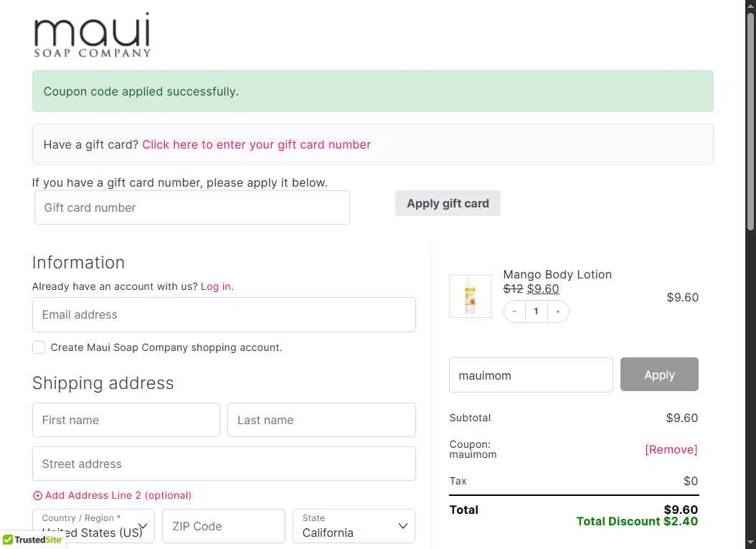Click the coupon field containing mauimom
Screen dimensions: 756x549
[531, 375]
